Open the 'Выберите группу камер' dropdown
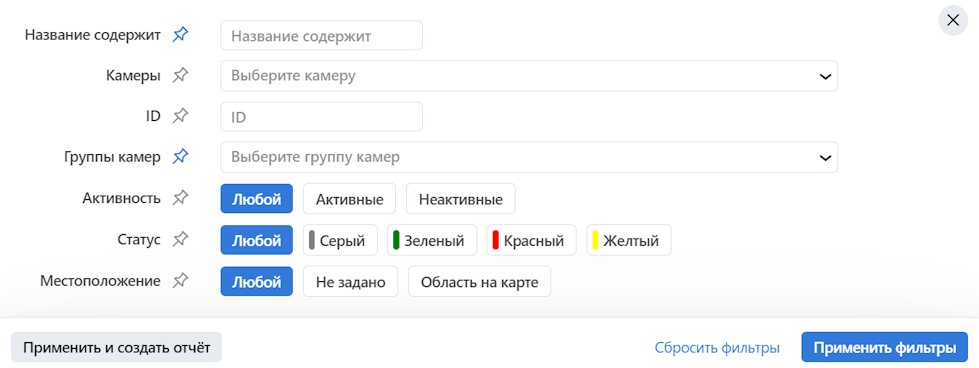Screen dimensions: 979x368 tap(529, 157)
